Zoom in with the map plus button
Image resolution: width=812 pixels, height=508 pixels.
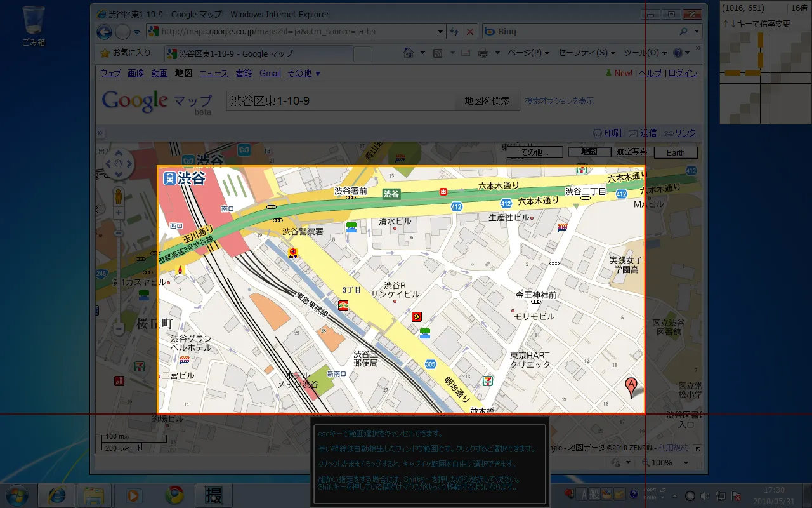pos(118,213)
